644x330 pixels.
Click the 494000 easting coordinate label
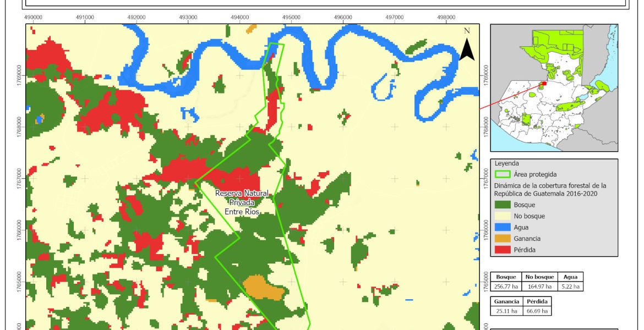click(x=239, y=17)
